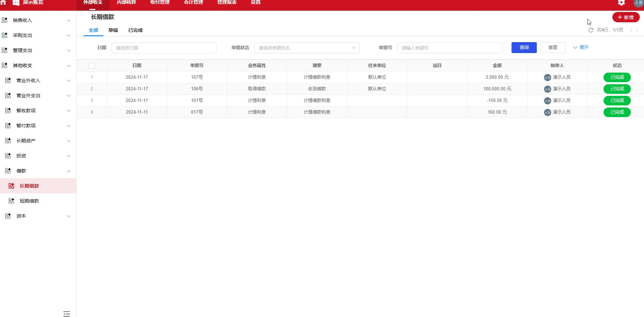The width and height of the screenshot is (644, 317).
Task: Select the 暂收款项 module icon in sidebar
Action: (x=8, y=111)
